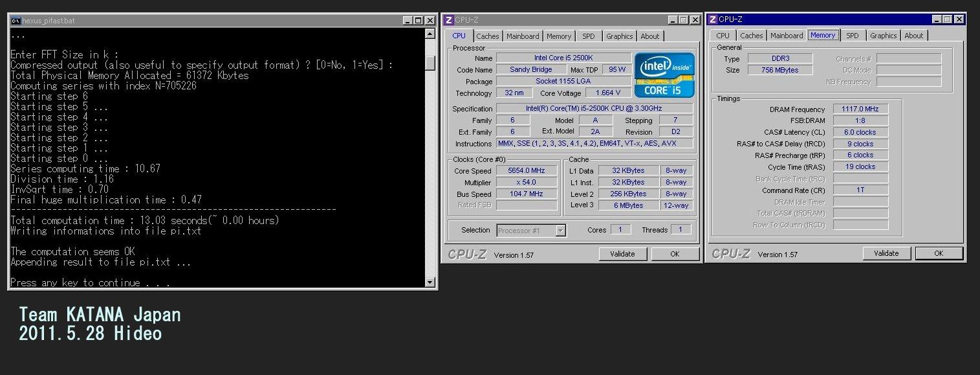This screenshot has height=375, width=980.
Task: Open the Mainboard tab in left CPU-Z window
Action: coord(523,36)
